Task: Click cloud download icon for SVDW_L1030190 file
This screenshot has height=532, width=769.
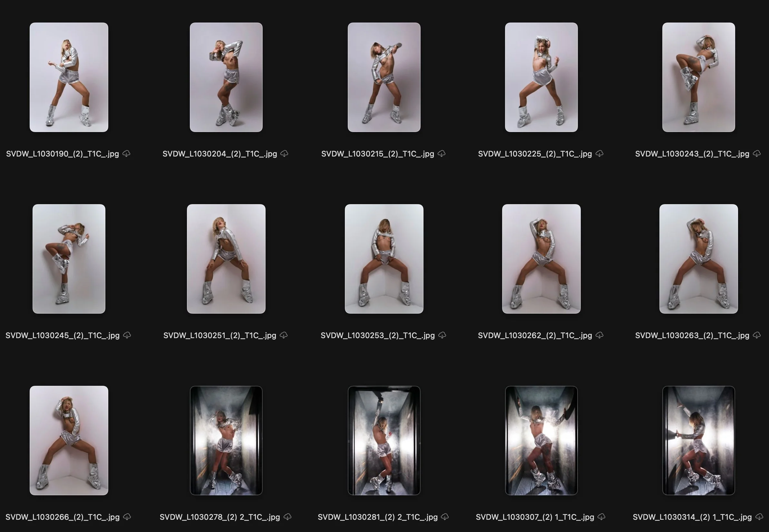Action: coord(126,153)
